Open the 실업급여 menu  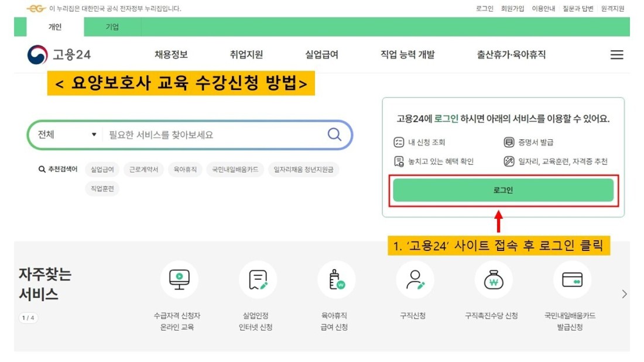(321, 54)
